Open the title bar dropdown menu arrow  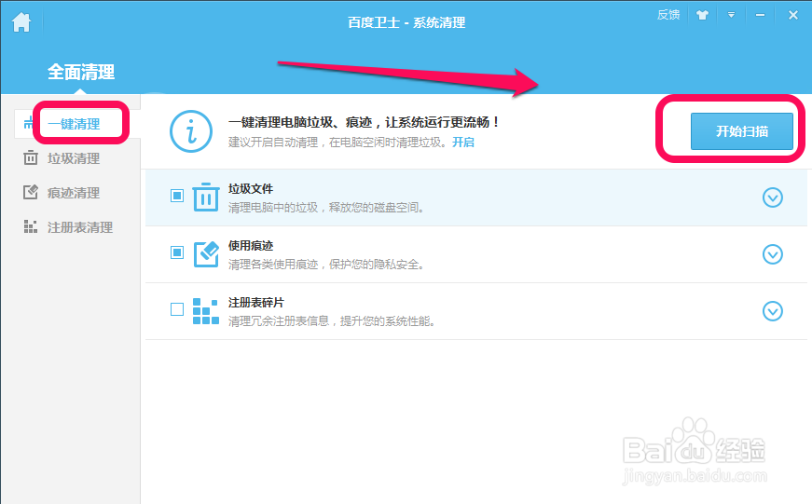(731, 15)
